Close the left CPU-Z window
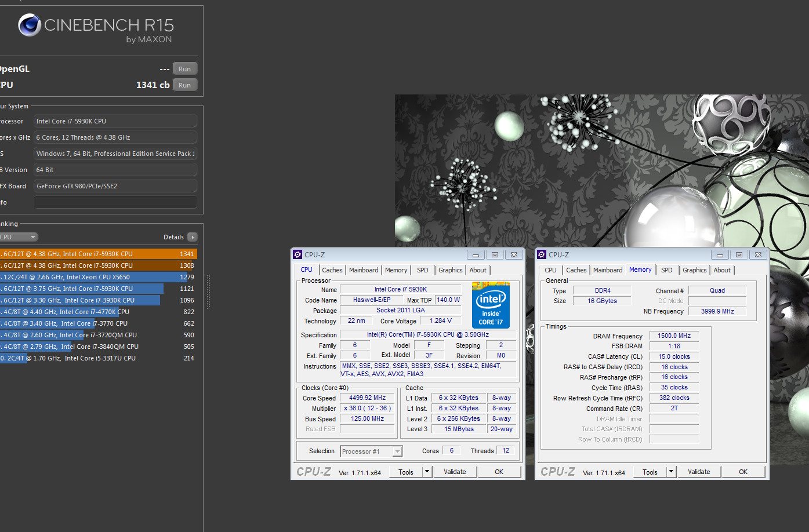Screen dimensions: 809x532 [514, 255]
